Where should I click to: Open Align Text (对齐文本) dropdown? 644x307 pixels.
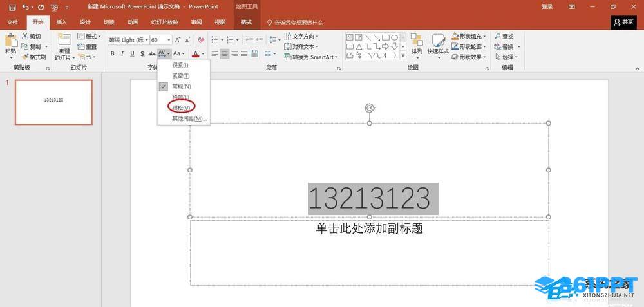(x=301, y=47)
